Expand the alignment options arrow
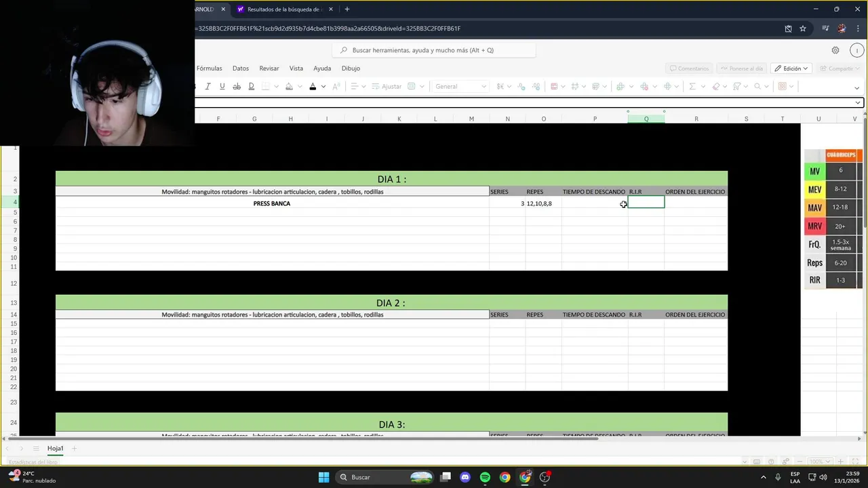 (x=364, y=86)
